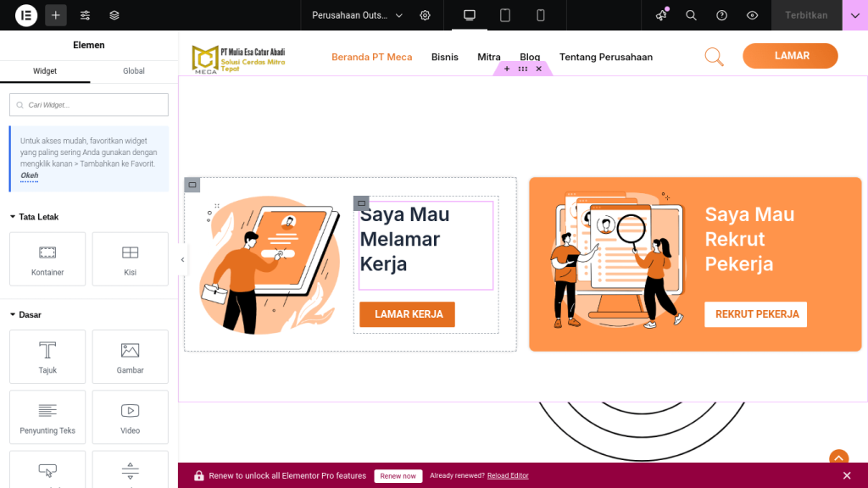Open site settings sliders icon
Viewport: 868px width, 488px height.
(85, 15)
